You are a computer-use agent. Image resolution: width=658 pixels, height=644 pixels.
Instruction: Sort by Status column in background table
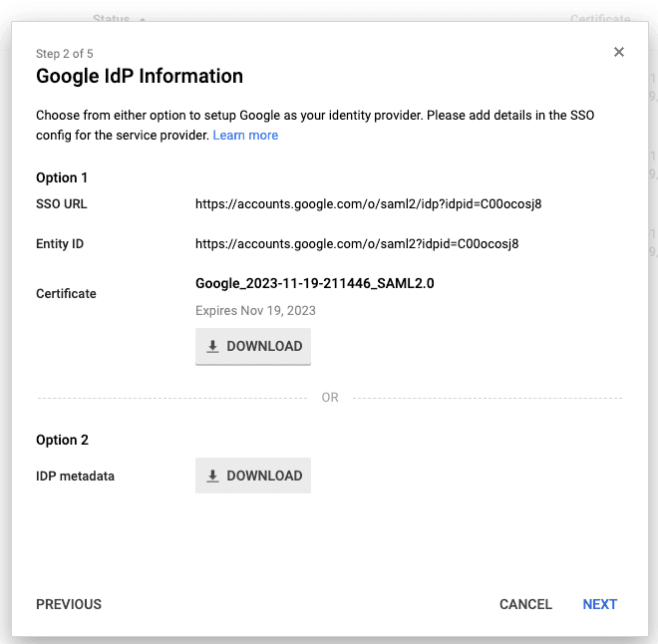click(x=112, y=19)
